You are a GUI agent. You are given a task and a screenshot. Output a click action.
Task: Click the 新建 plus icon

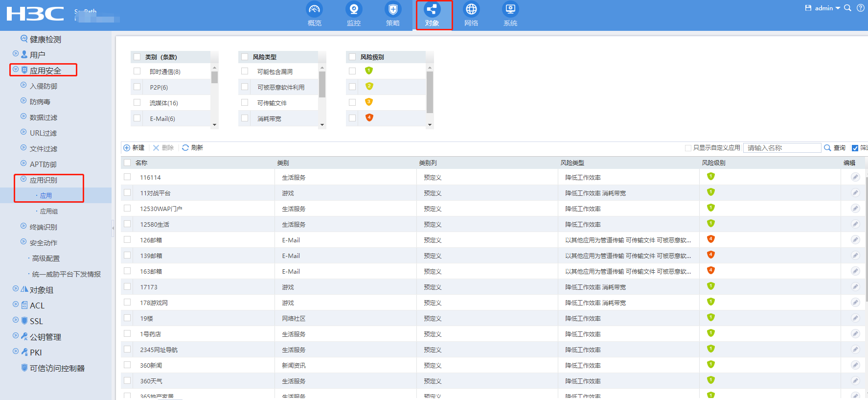pyautogui.click(x=127, y=148)
